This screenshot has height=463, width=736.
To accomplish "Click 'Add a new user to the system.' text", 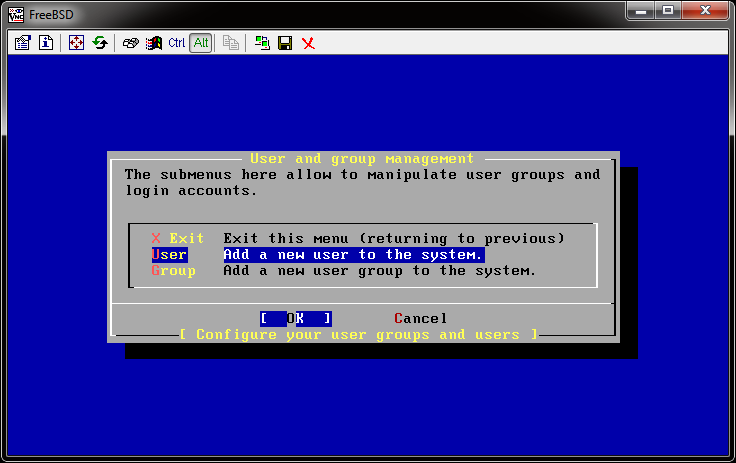I will 354,255.
